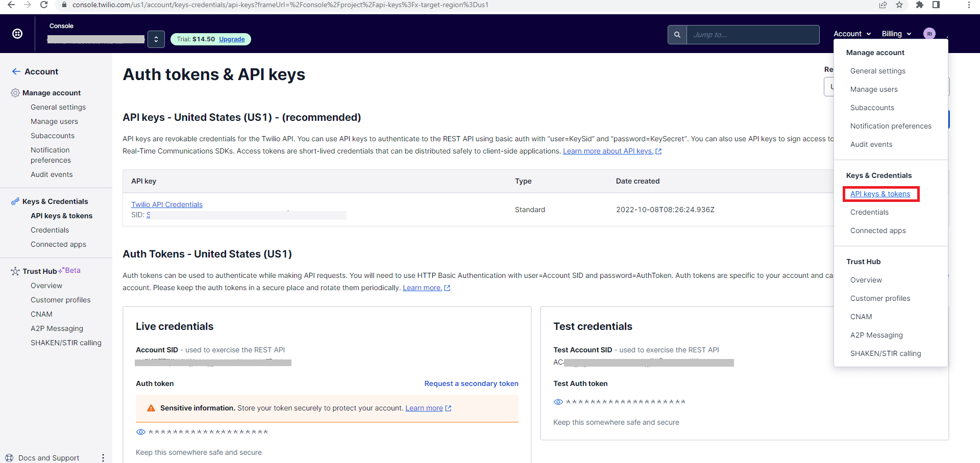Open the RI user avatar menu
The image size is (980, 463).
[929, 34]
